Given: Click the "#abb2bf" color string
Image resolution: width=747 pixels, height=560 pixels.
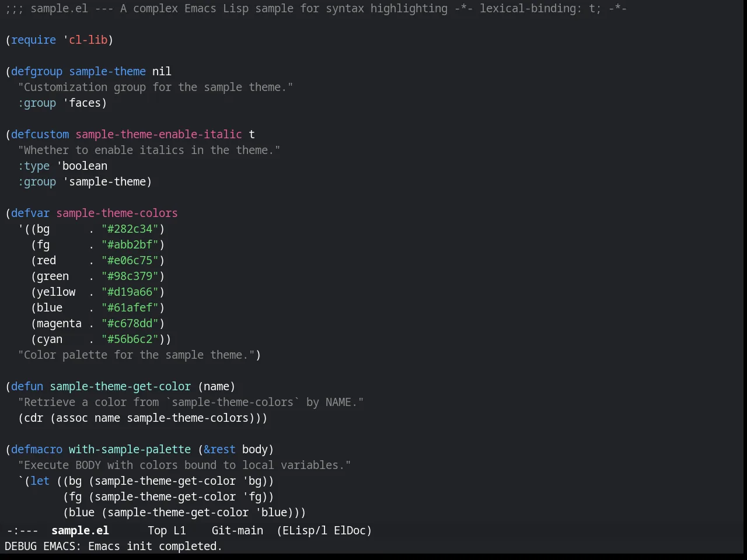Looking at the screenshot, I should point(130,244).
